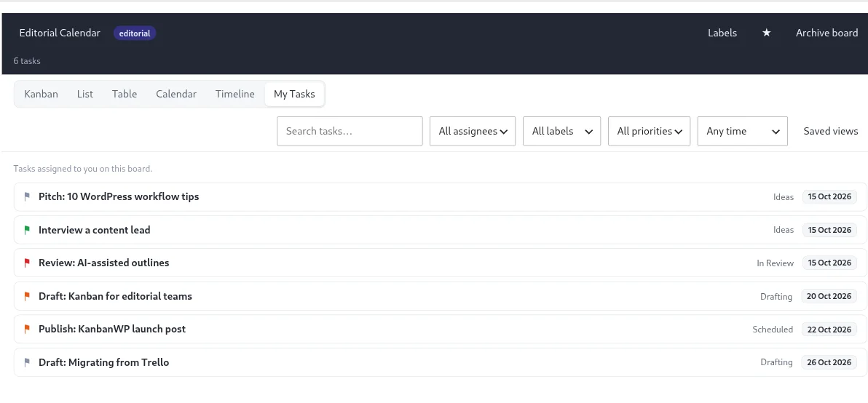Click the red flag on Review: AI-assisted outlines
This screenshot has width=868, height=403.
26,263
